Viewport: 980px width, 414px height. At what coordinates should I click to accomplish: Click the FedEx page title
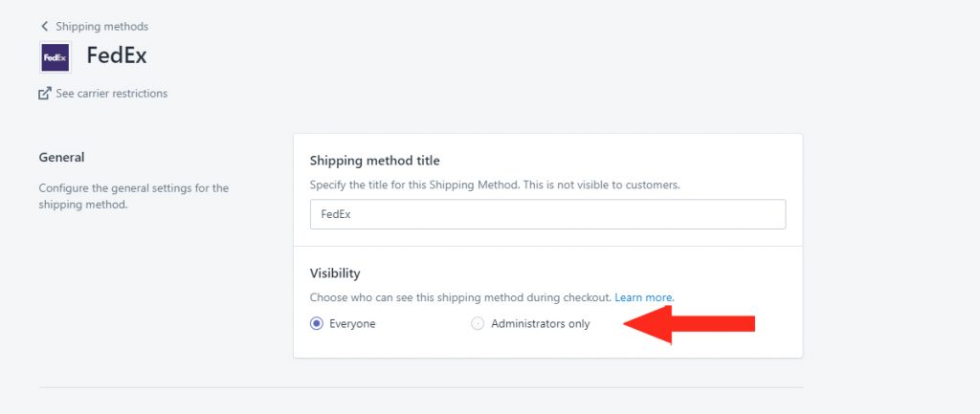(x=116, y=55)
